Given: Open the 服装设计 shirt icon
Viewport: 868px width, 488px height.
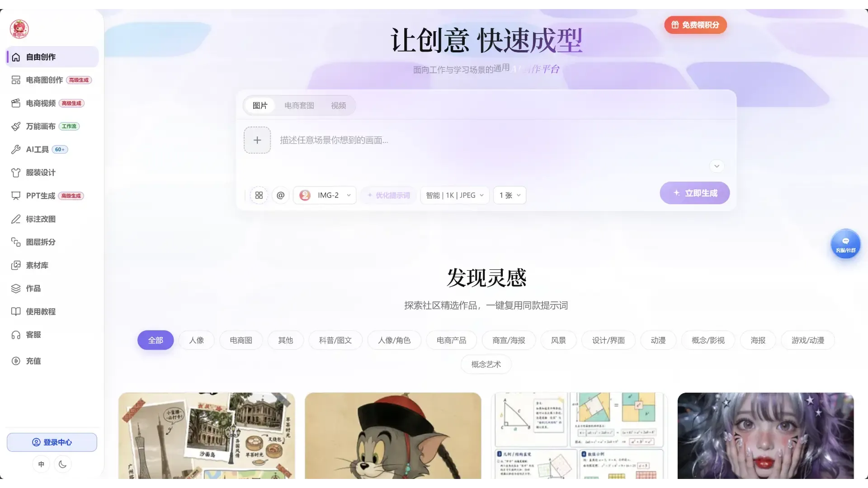Looking at the screenshot, I should point(16,173).
